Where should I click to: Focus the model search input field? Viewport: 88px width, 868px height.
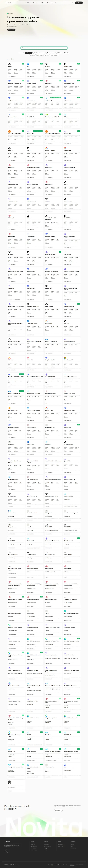click(44, 48)
